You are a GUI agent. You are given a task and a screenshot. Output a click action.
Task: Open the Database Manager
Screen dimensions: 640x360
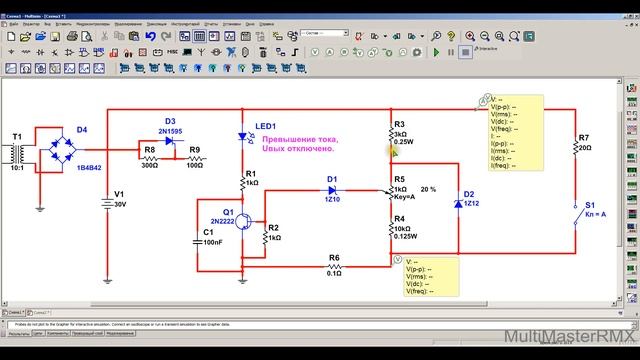click(x=292, y=37)
